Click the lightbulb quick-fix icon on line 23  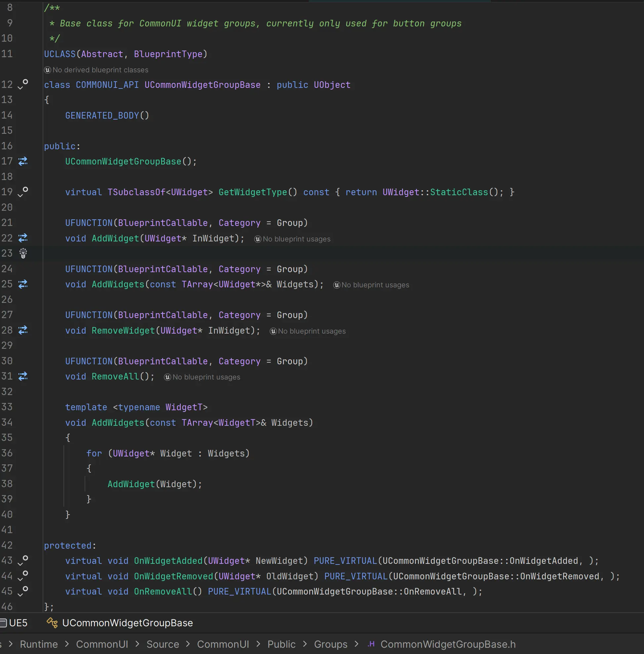click(23, 253)
